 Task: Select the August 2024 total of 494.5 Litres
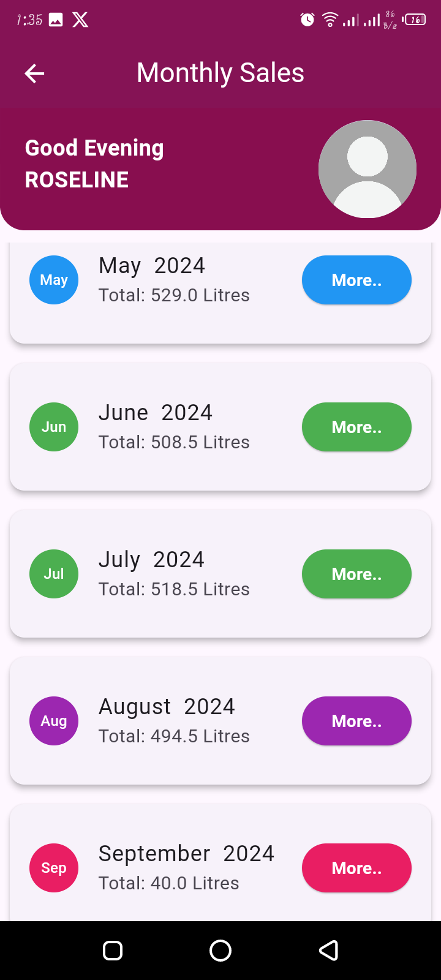(174, 736)
